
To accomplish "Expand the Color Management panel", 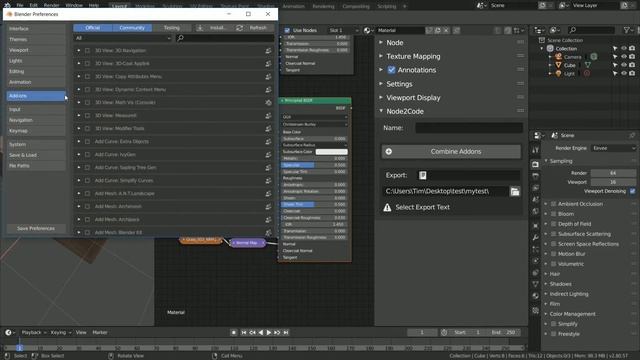I will 546,314.
